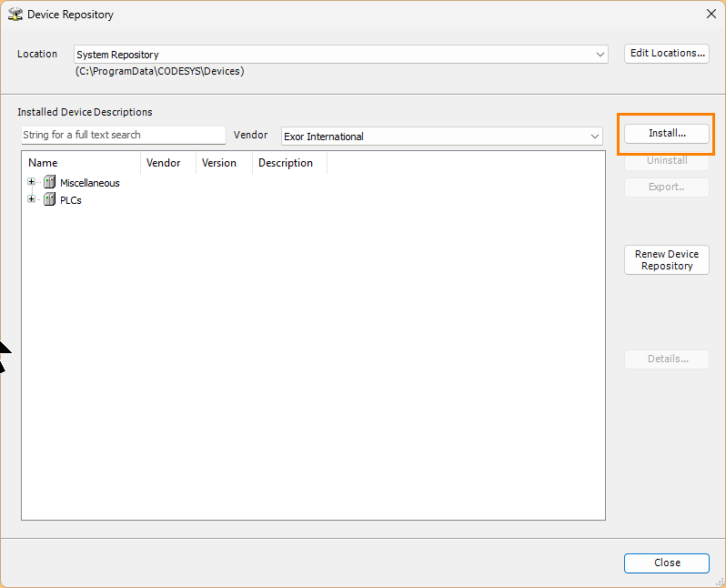
Task: Sort by the Name column header
Action: 81,164
